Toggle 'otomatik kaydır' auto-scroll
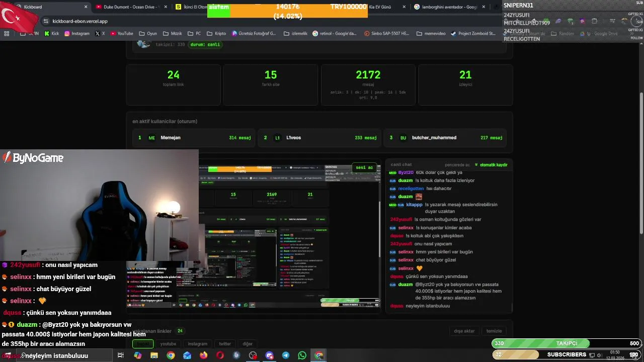Image resolution: width=644 pixels, height=362 pixels. coord(491,165)
